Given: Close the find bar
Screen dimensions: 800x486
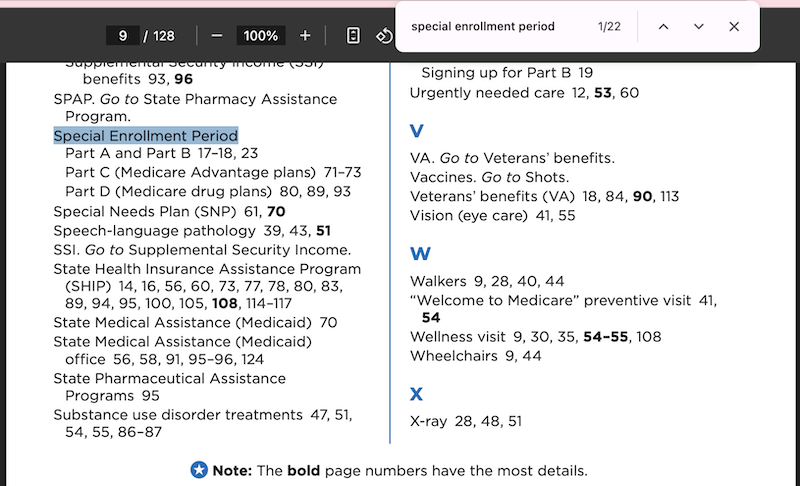Looking at the screenshot, I should [x=734, y=27].
